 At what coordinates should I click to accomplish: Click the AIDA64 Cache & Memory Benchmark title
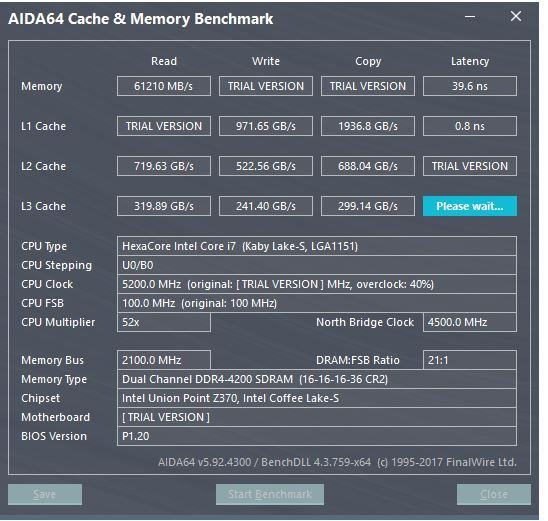pos(140,19)
